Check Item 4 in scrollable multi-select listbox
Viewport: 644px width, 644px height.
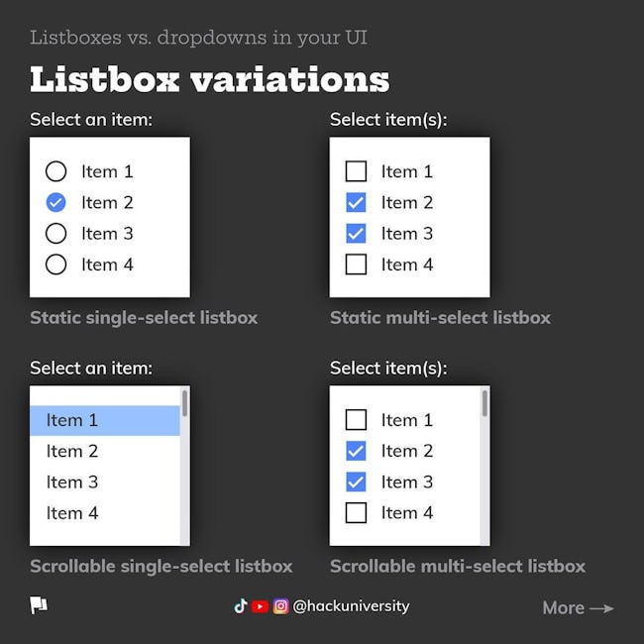coord(356,513)
